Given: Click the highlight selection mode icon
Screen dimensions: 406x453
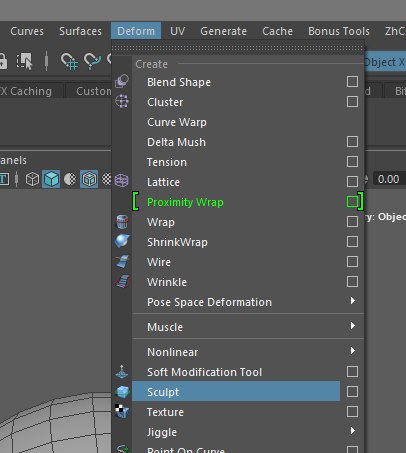Looking at the screenshot, I should click(x=25, y=61).
